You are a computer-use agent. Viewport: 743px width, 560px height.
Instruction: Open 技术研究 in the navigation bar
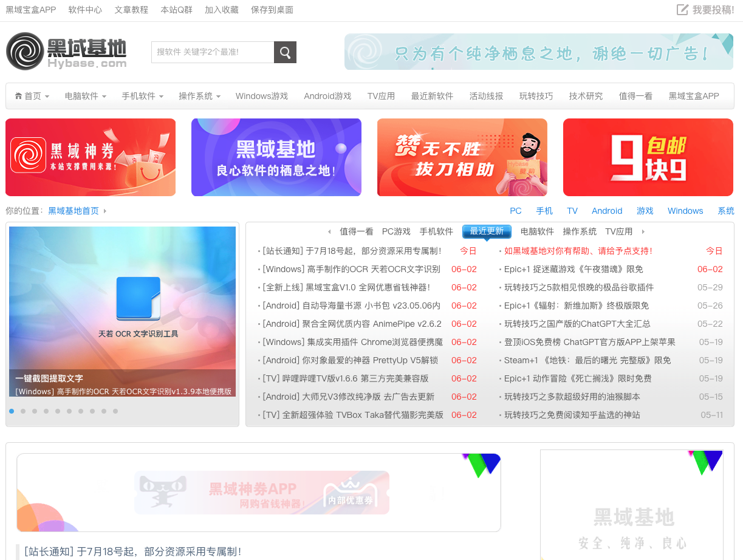pos(586,96)
